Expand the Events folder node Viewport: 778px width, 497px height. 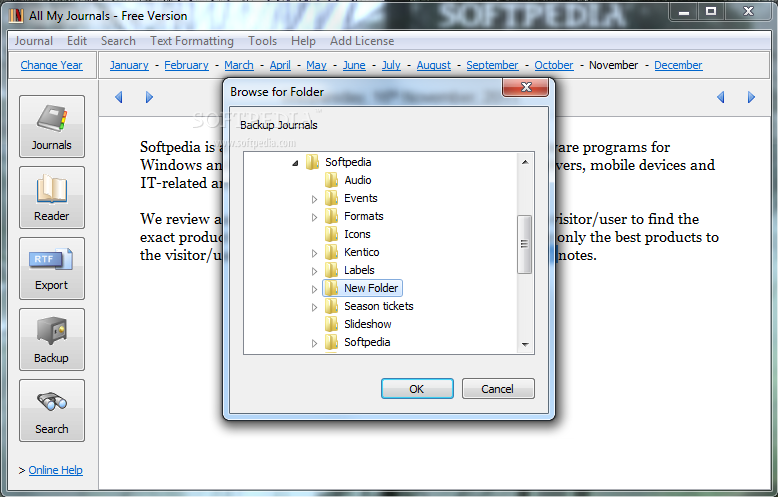[314, 199]
